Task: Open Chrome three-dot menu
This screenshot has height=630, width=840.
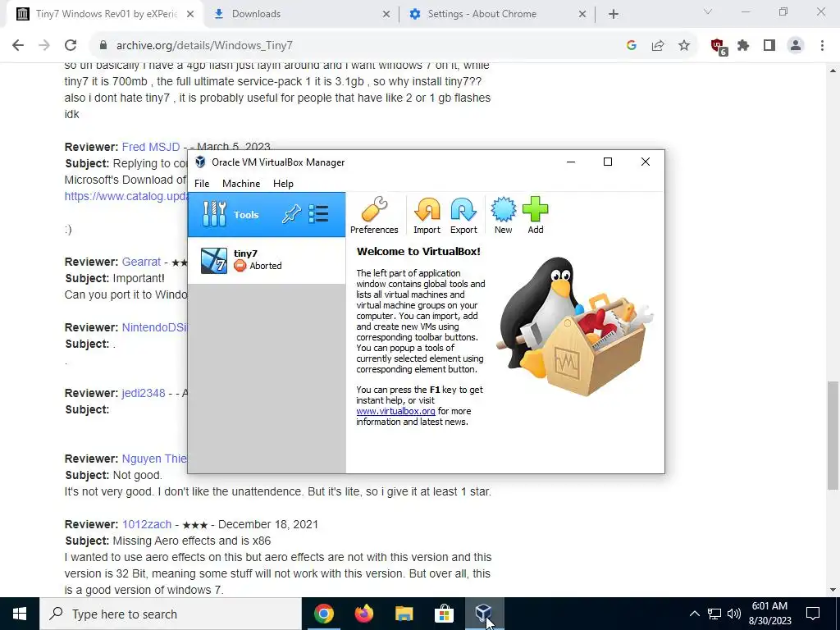Action: point(822,46)
